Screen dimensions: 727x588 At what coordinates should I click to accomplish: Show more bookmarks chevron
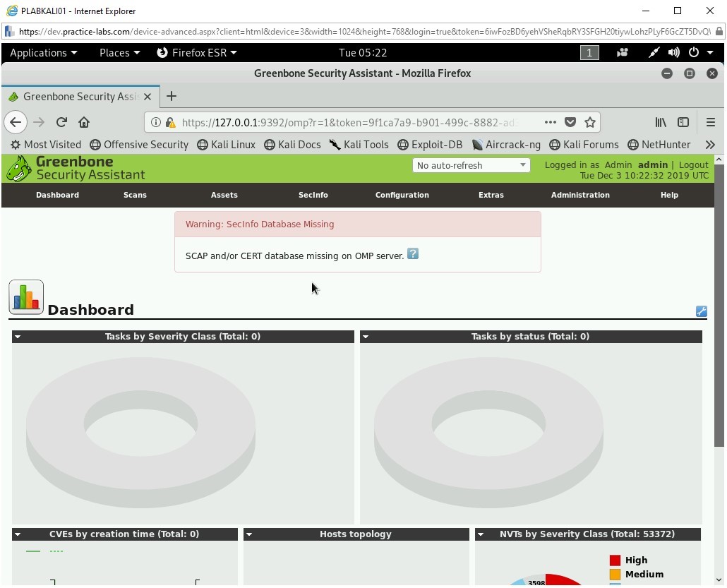710,145
